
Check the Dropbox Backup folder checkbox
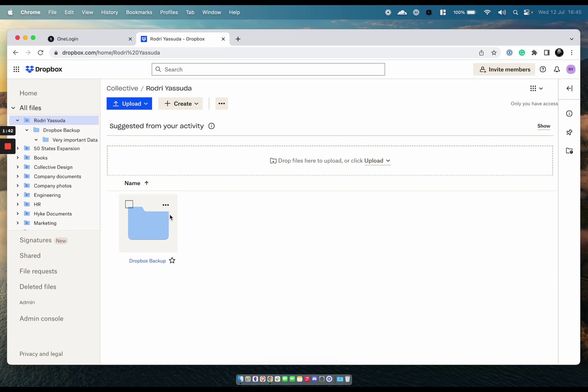129,204
